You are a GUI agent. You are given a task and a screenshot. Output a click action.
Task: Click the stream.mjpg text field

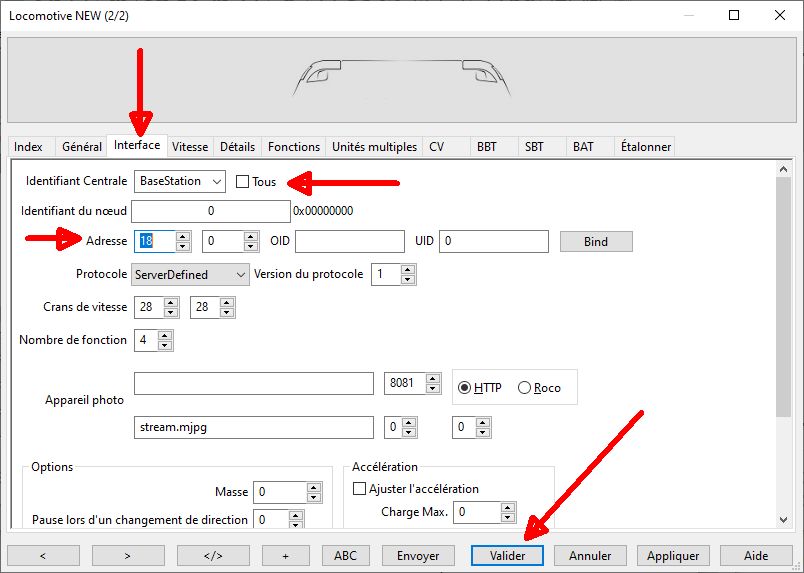pos(254,427)
